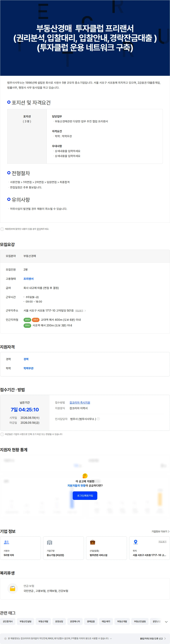Click the info icon beside 마감일은 기업의 사정으로
This screenshot has height=644, width=170.
click(x=2, y=434)
